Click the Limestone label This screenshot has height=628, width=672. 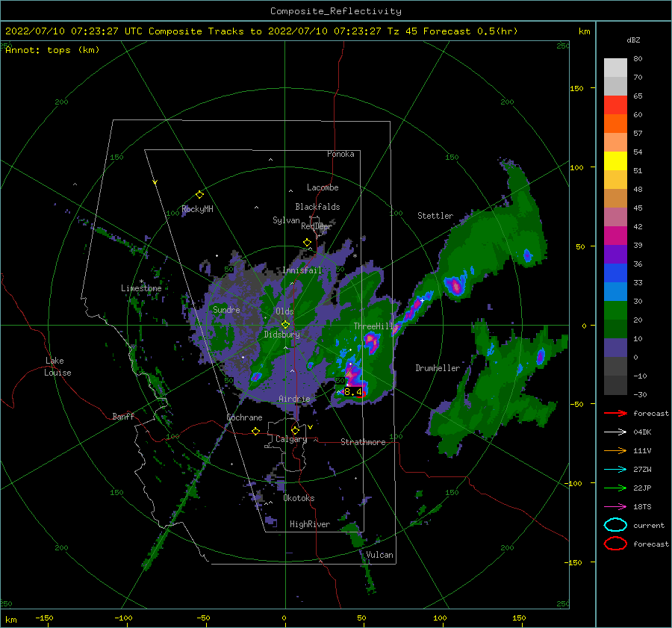click(x=141, y=288)
